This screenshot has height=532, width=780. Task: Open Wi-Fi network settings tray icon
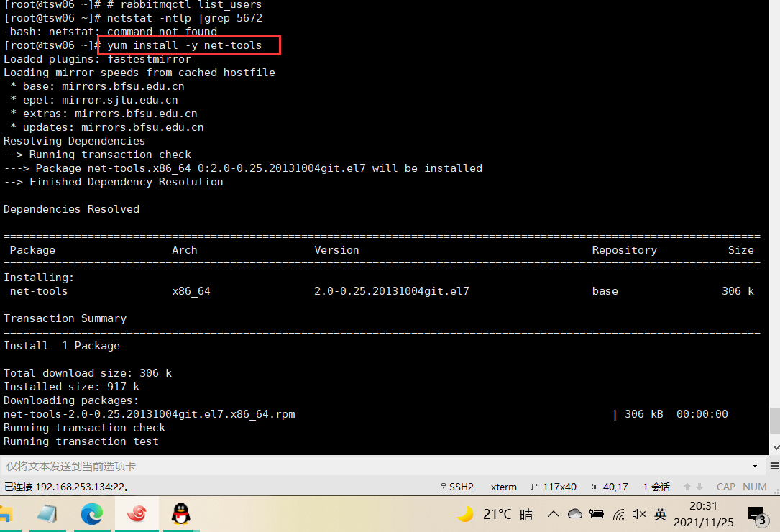pyautogui.click(x=618, y=514)
